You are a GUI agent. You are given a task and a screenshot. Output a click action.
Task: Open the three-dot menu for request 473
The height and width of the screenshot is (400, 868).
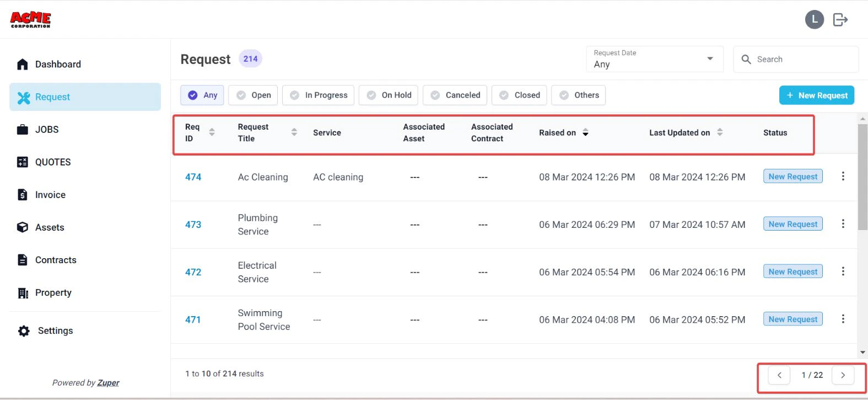click(x=843, y=223)
